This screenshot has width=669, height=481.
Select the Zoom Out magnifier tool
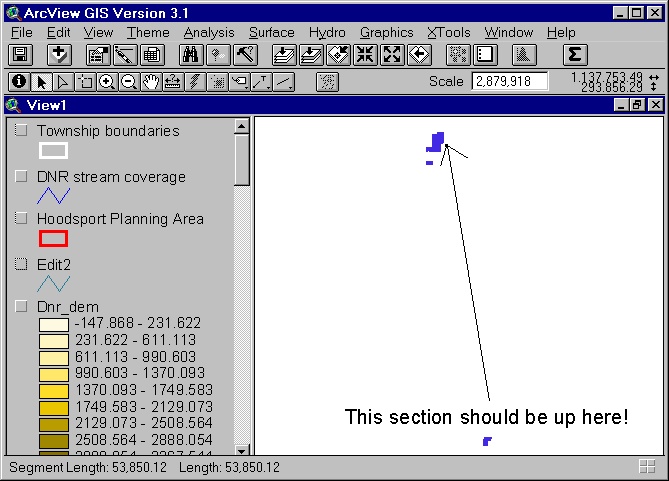[129, 82]
